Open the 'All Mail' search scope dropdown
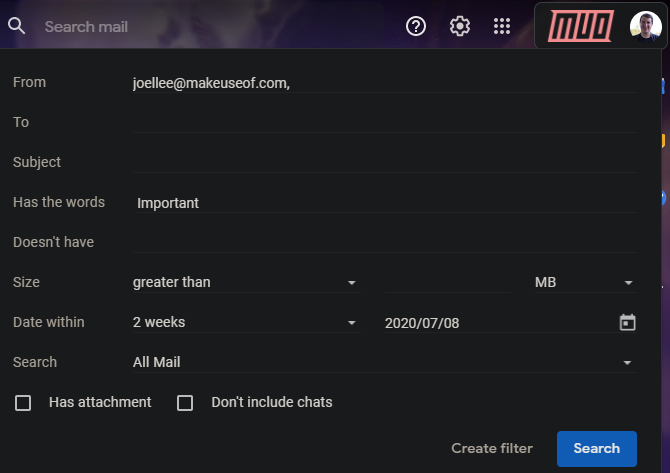This screenshot has height=473, width=670. point(385,362)
